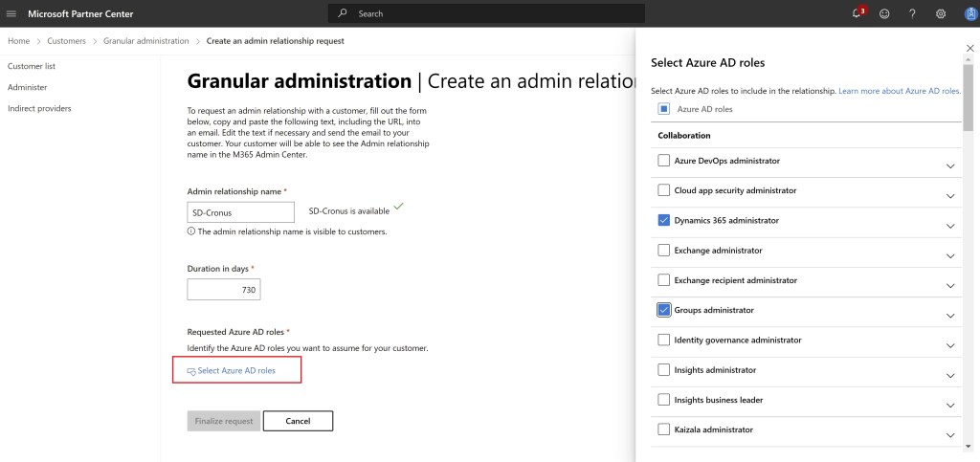Open the hamburger navigation menu
The width and height of the screenshot is (980, 462).
click(11, 13)
